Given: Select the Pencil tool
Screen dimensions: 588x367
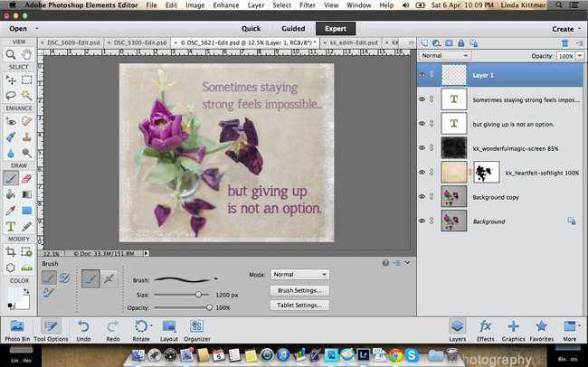Looking at the screenshot, I should click(x=26, y=226).
